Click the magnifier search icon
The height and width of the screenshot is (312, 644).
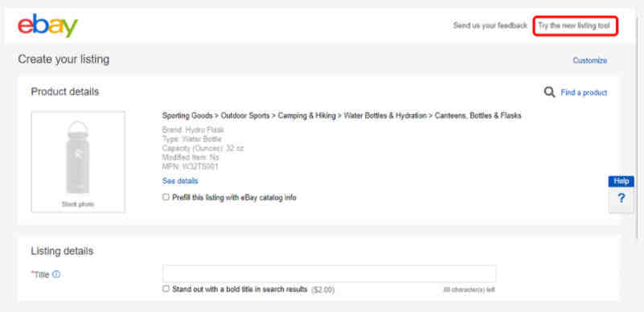[549, 92]
